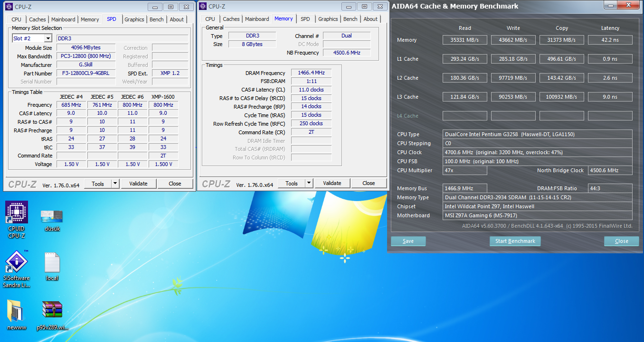Click the FSB:DRAM 1:11 value

click(311, 81)
